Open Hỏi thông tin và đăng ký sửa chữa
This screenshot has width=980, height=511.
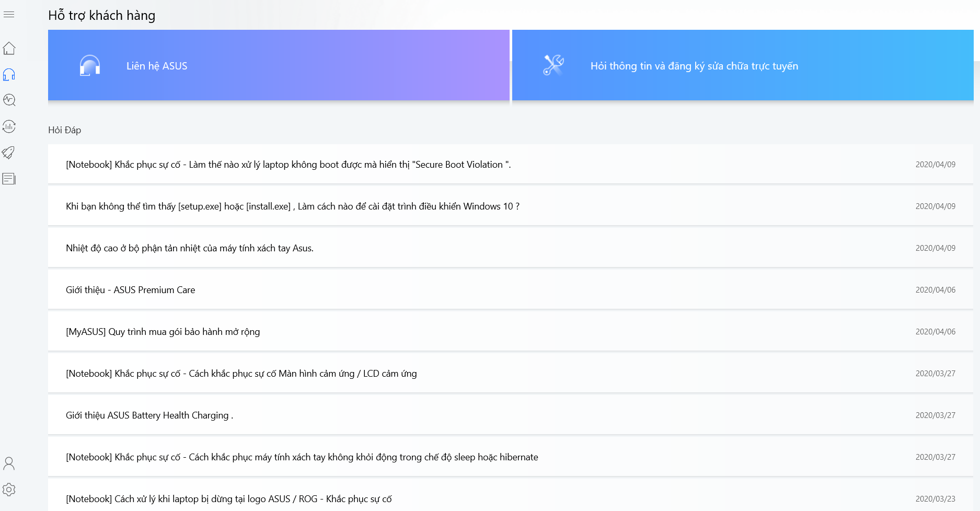click(x=743, y=65)
